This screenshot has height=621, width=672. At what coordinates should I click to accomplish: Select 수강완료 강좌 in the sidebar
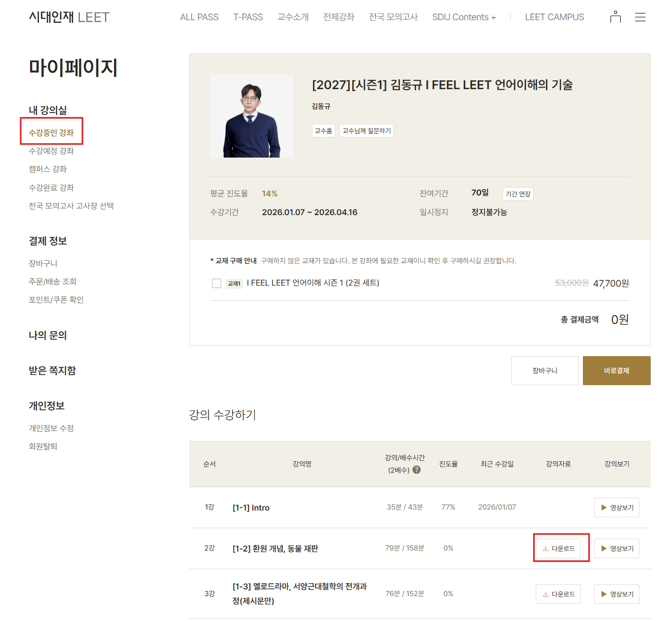point(51,188)
